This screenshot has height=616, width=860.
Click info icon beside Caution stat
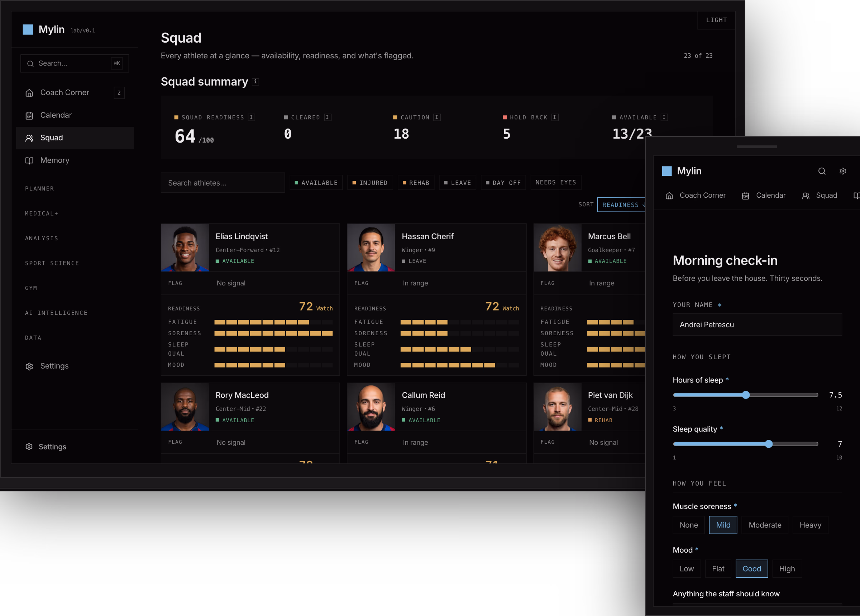pyautogui.click(x=437, y=117)
